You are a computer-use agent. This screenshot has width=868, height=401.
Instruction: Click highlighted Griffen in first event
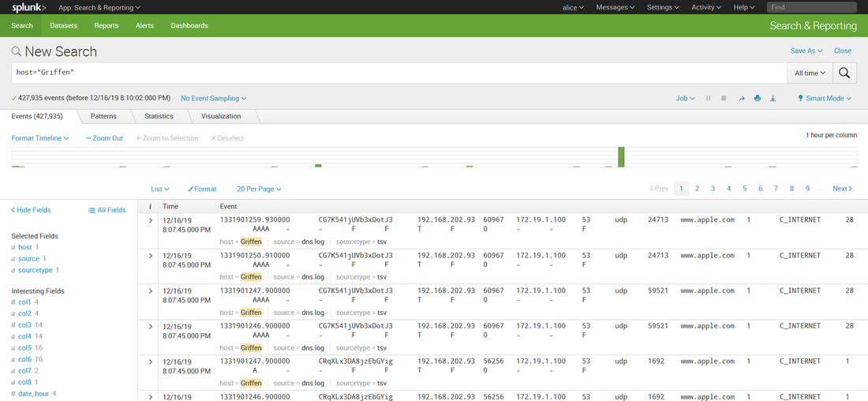(251, 242)
